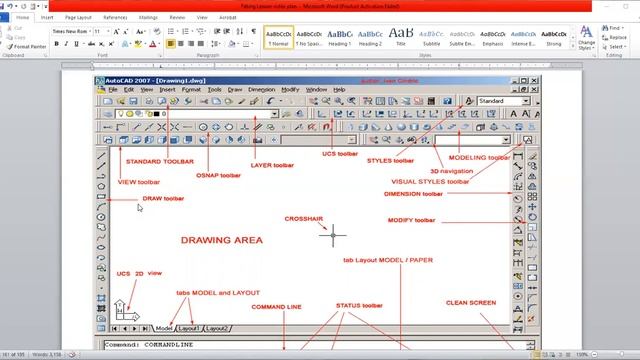Click the word count in status bar
The width and height of the screenshot is (640, 360).
(47, 355)
